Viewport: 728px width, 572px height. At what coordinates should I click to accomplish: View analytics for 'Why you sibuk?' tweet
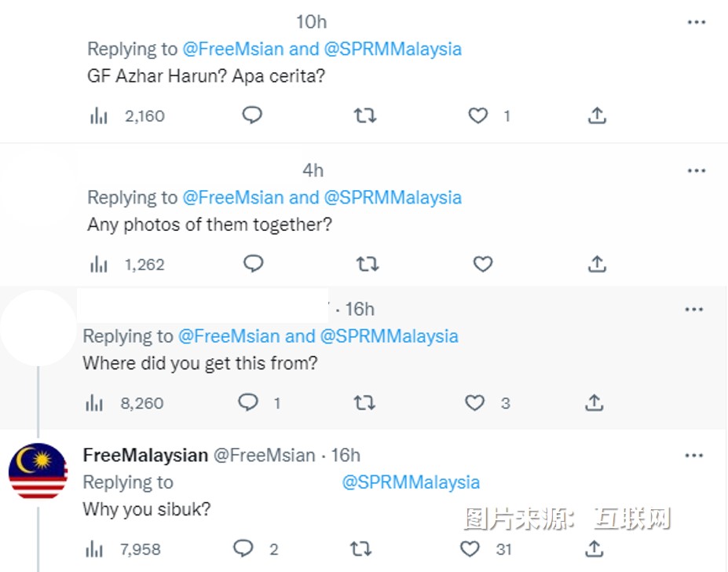[x=94, y=548]
